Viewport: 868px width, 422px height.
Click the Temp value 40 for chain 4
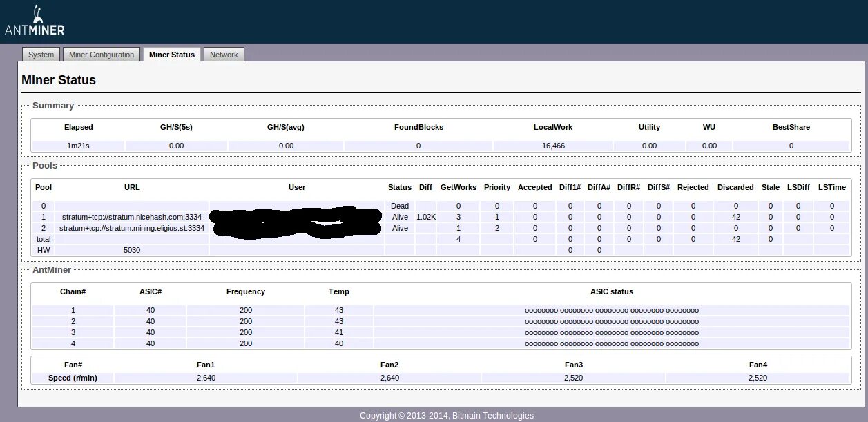click(339, 343)
